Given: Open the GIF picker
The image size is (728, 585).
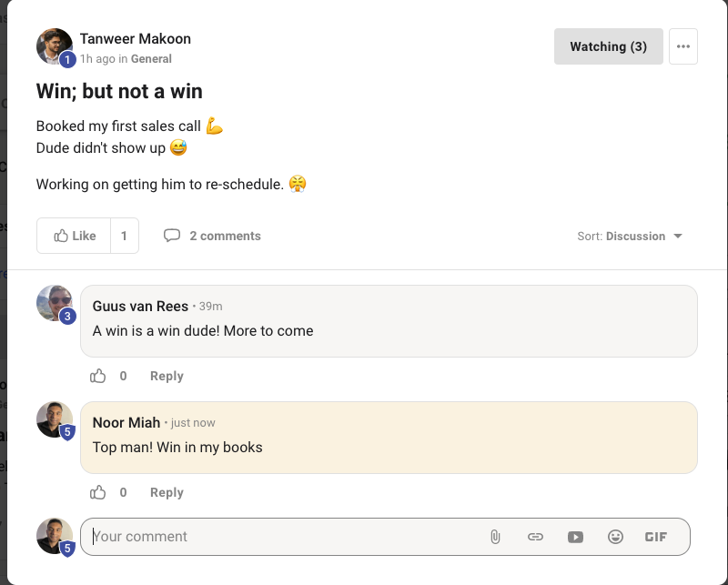Looking at the screenshot, I should [655, 537].
